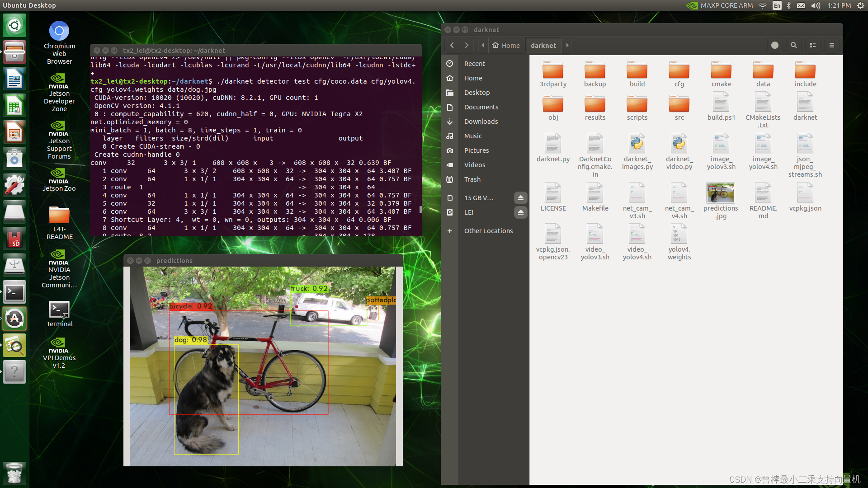The height and width of the screenshot is (488, 868).
Task: Launch Chromium Web Browser from desktop
Action: coord(59,32)
